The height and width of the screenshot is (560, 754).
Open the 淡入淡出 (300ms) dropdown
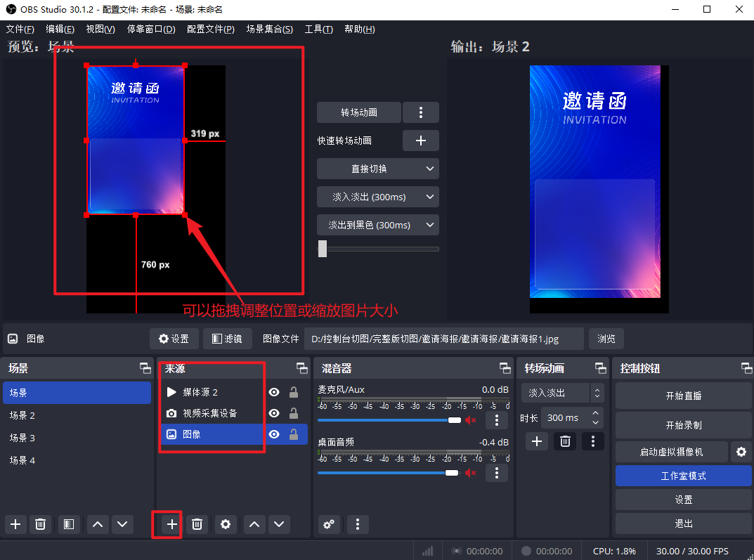377,197
